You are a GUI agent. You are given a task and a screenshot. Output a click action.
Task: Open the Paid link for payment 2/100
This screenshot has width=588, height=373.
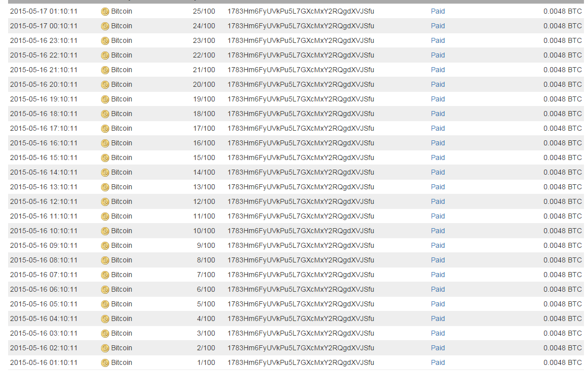437,347
